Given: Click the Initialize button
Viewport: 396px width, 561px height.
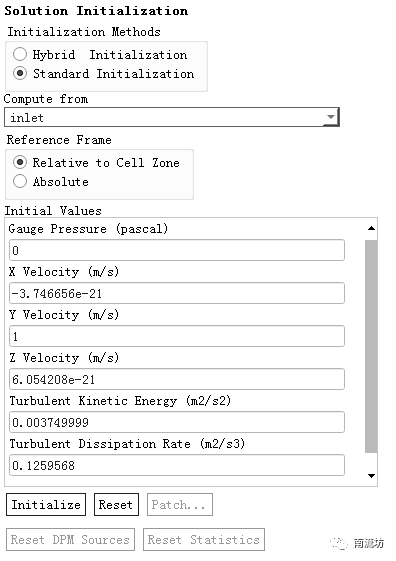Looking at the screenshot, I should click(x=46, y=505).
